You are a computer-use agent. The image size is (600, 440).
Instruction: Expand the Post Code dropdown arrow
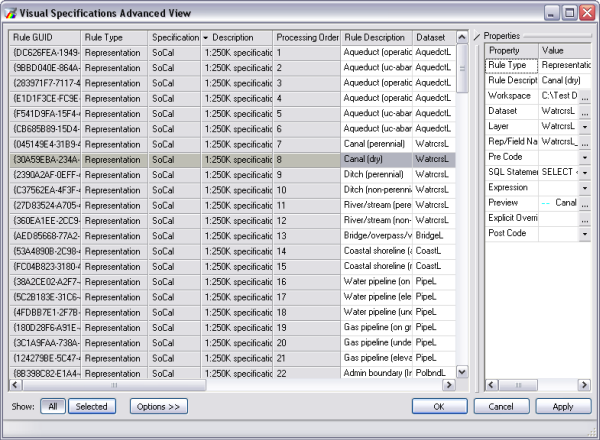pyautogui.click(x=585, y=234)
